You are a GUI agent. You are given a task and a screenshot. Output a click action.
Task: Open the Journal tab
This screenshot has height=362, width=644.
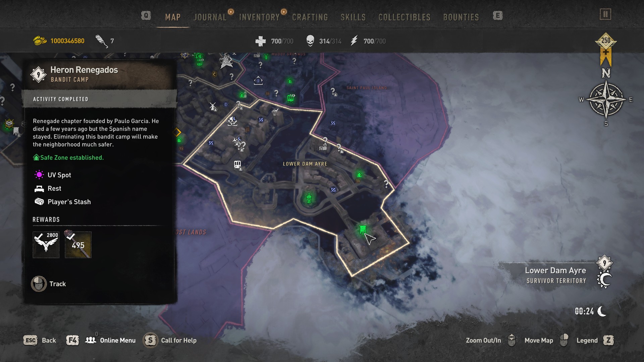pyautogui.click(x=210, y=17)
